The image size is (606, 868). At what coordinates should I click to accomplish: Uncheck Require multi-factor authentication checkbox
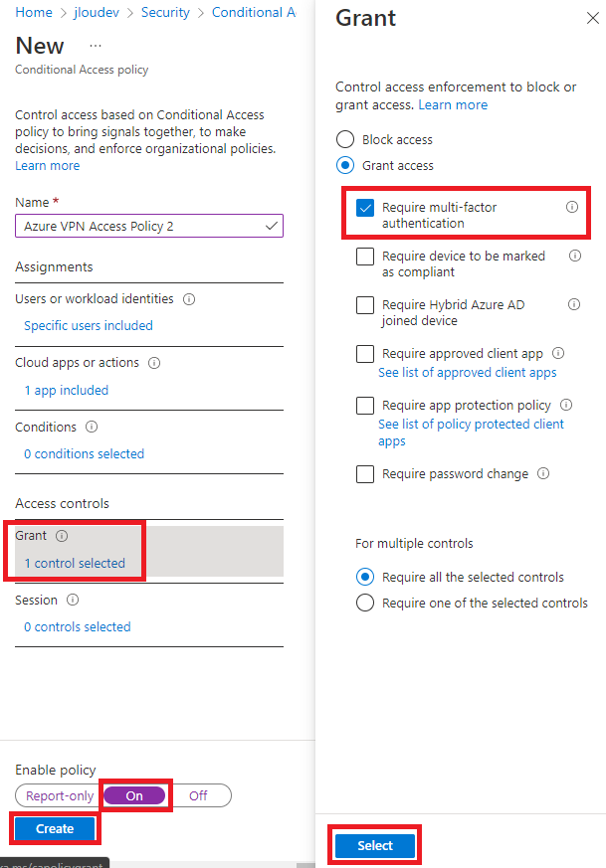365,208
